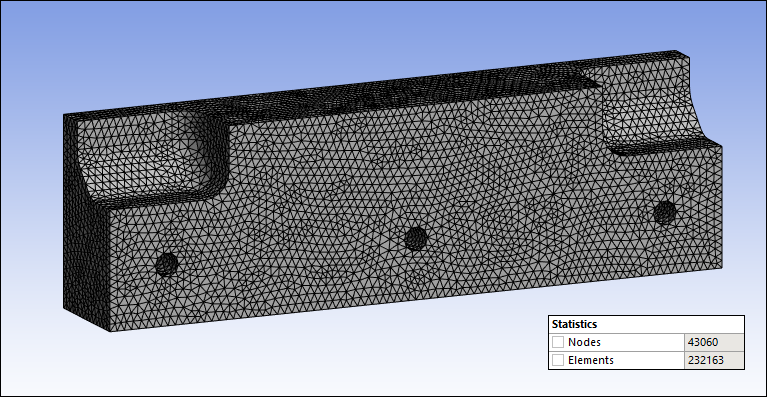Click the Elements label in Statistics
Viewport: 767px width, 397px height.
[x=590, y=360]
